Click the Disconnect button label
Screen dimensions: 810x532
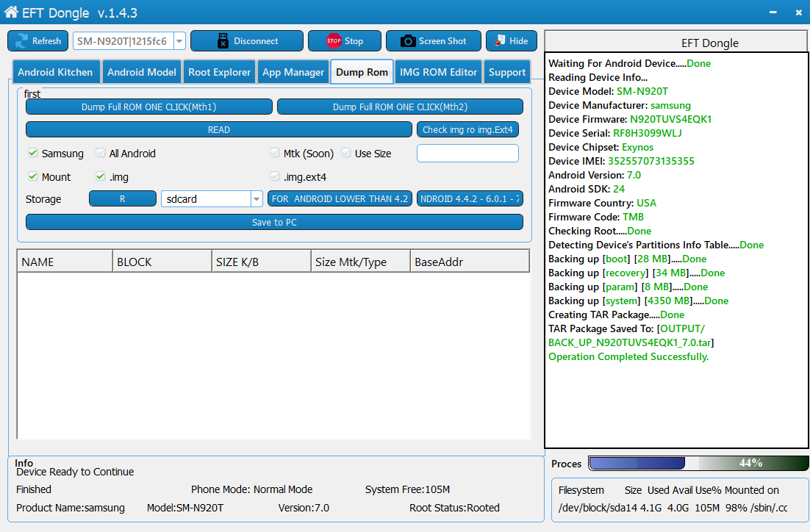pos(256,41)
